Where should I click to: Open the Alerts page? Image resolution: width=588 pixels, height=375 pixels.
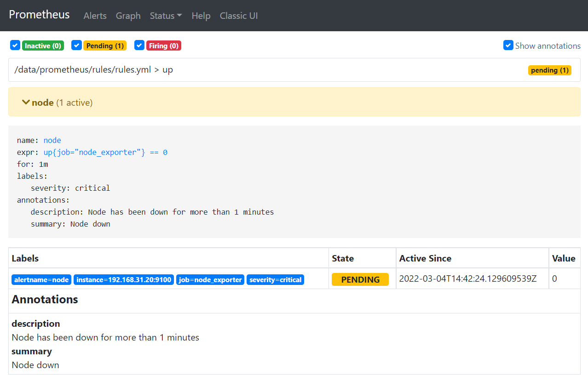95,16
